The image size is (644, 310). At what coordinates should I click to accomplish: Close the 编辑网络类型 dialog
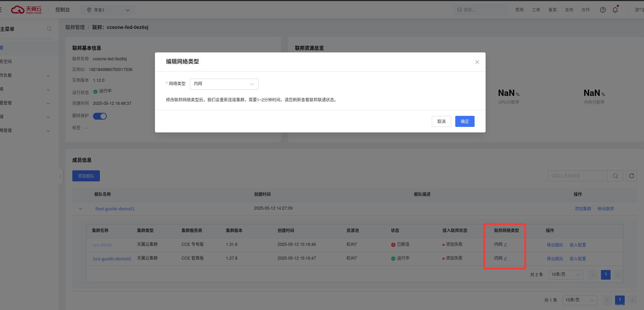[x=477, y=62]
